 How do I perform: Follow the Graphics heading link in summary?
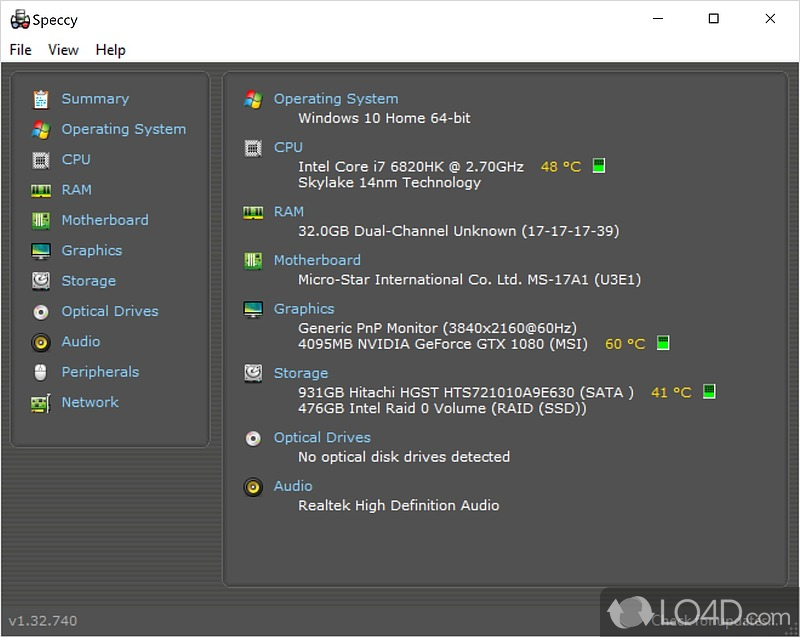304,309
